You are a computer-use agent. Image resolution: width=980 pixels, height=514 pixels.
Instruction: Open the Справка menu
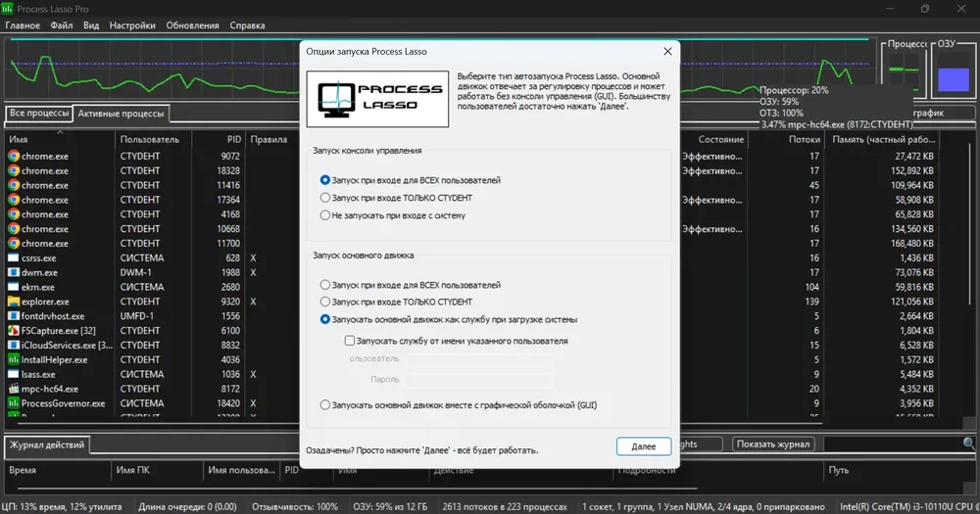[x=248, y=25]
